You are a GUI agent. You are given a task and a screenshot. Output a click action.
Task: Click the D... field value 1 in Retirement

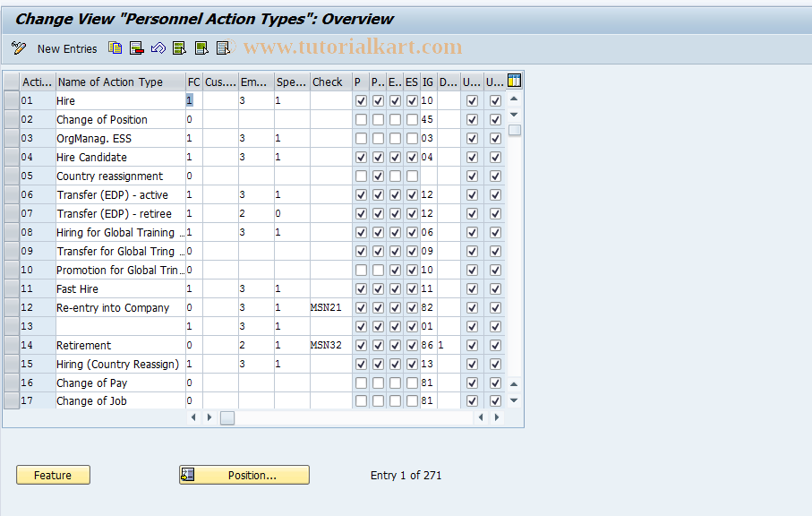tap(449, 345)
